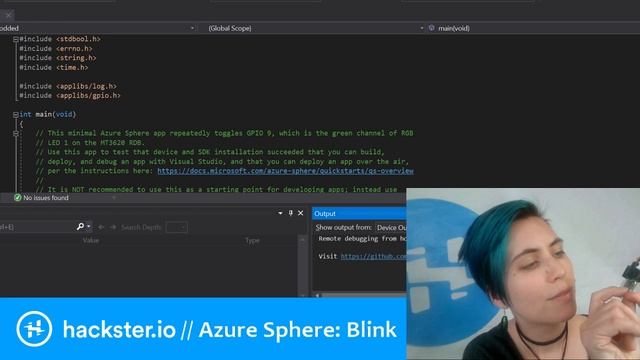Viewport: 640px width, 360px height.
Task: Click the Output panel horizontal scrollbar left arrow
Action: coord(318,295)
